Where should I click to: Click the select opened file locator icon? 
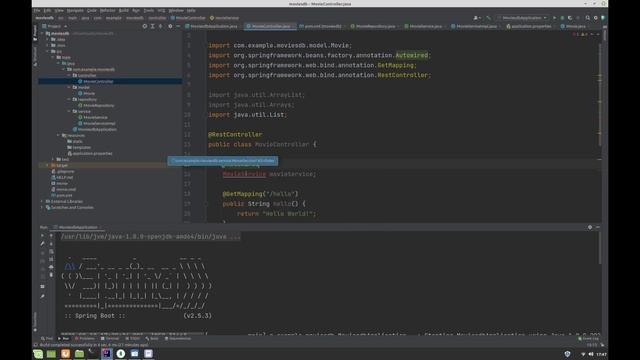(x=144, y=26)
